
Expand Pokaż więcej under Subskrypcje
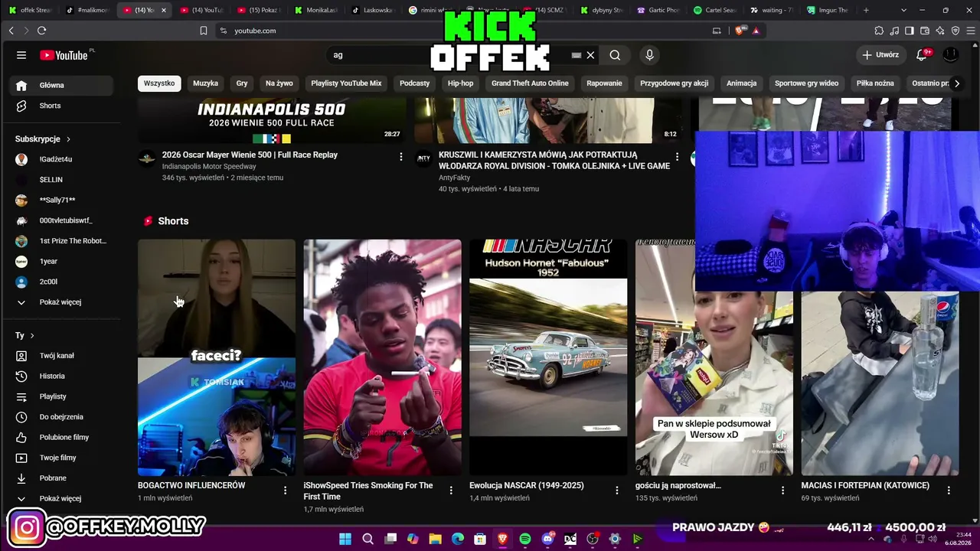point(61,302)
